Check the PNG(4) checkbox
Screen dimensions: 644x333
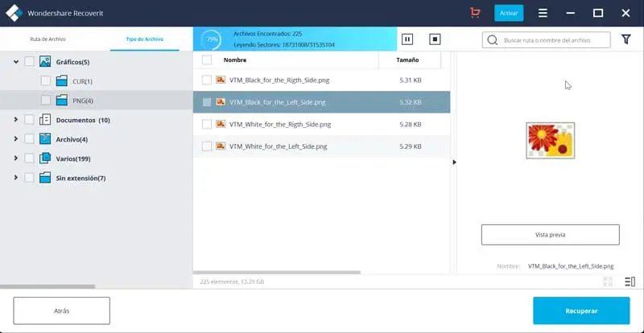pyautogui.click(x=46, y=101)
